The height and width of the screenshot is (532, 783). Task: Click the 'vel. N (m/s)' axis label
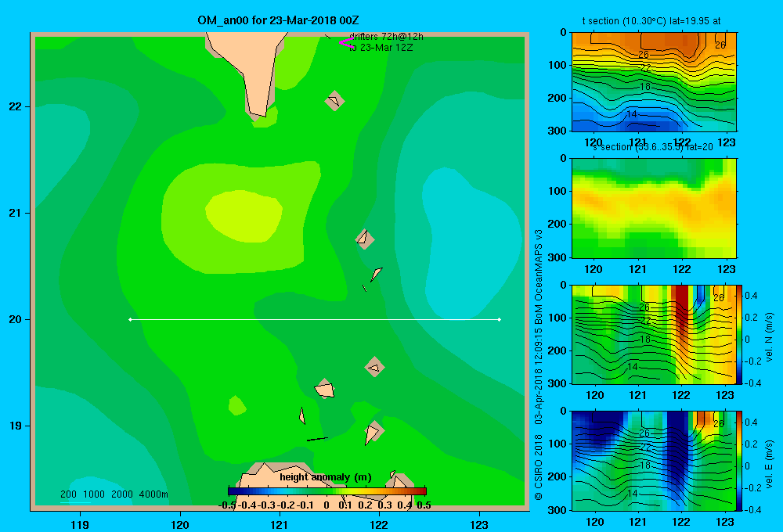pyautogui.click(x=769, y=337)
